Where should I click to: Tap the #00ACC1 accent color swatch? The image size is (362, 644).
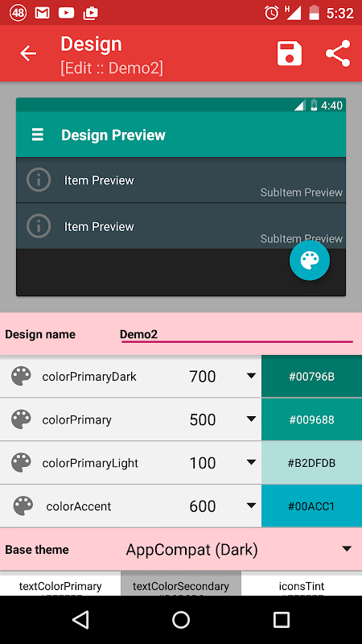[x=311, y=506]
